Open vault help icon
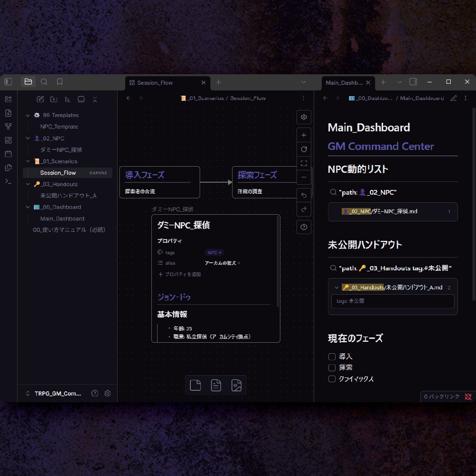 (x=95, y=394)
